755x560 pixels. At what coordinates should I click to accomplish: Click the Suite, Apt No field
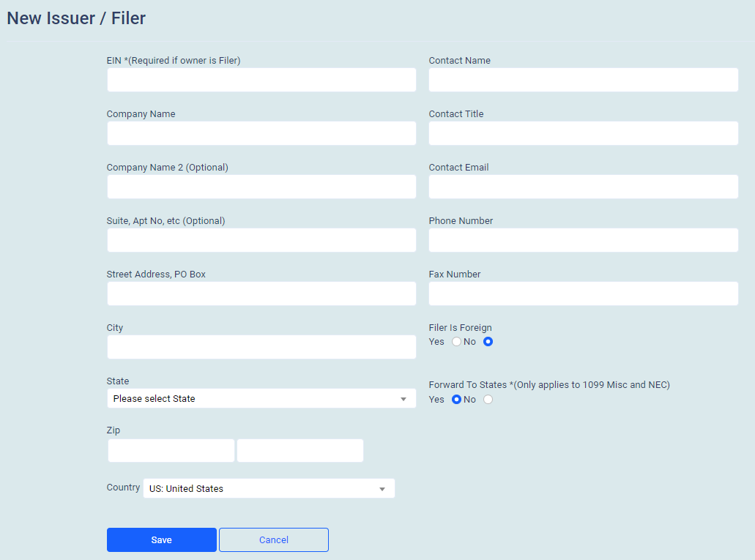(x=261, y=240)
